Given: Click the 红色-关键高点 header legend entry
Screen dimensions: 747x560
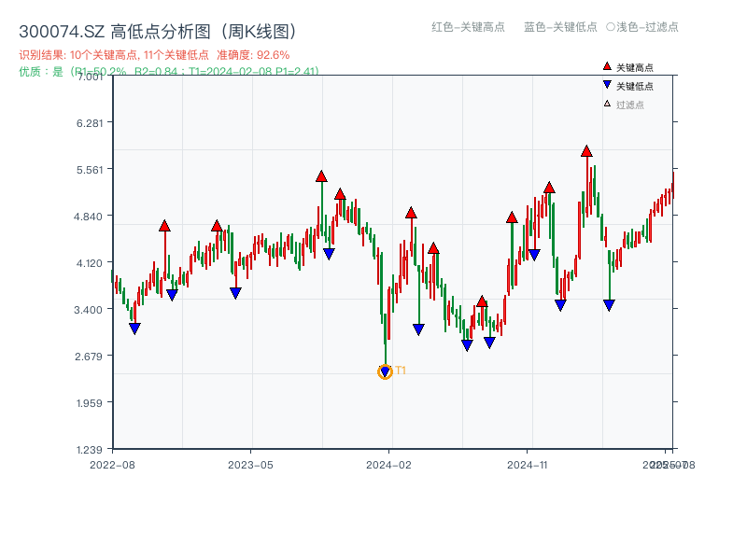Looking at the screenshot, I should pos(468,27).
